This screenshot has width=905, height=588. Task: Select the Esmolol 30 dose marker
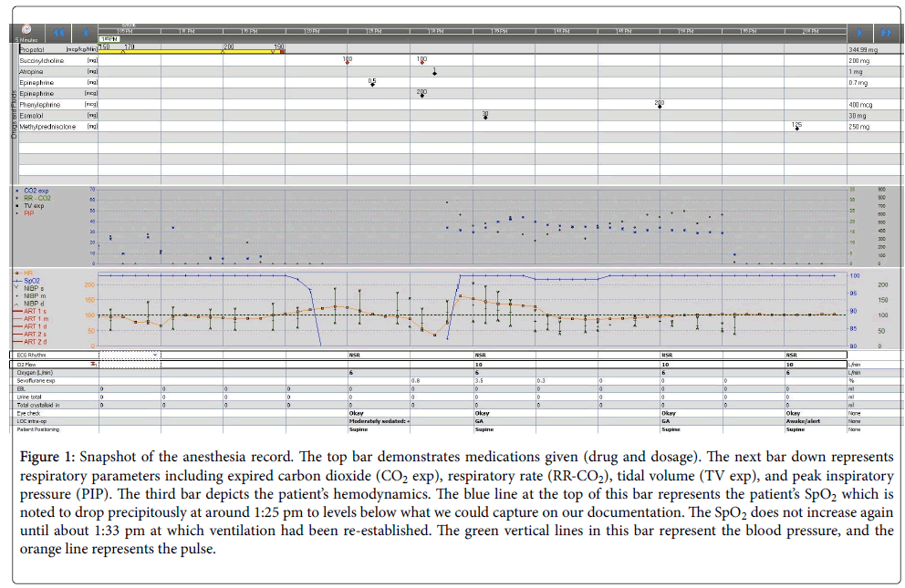(485, 117)
